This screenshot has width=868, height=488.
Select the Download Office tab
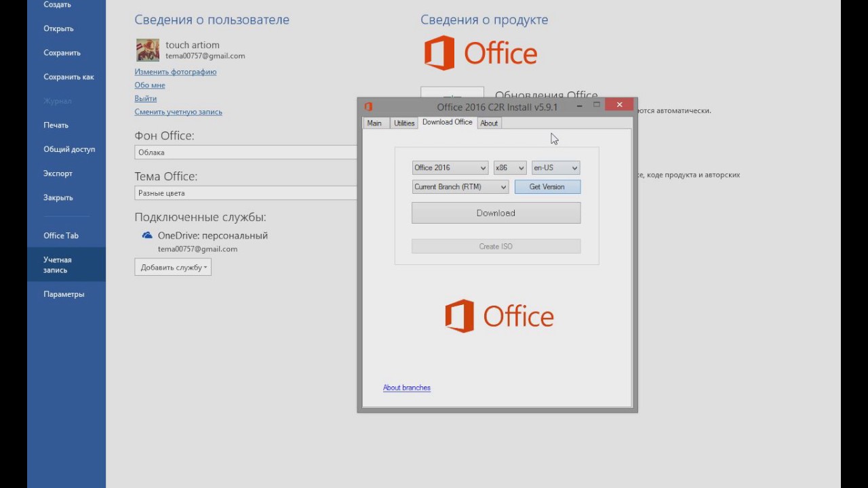point(448,122)
